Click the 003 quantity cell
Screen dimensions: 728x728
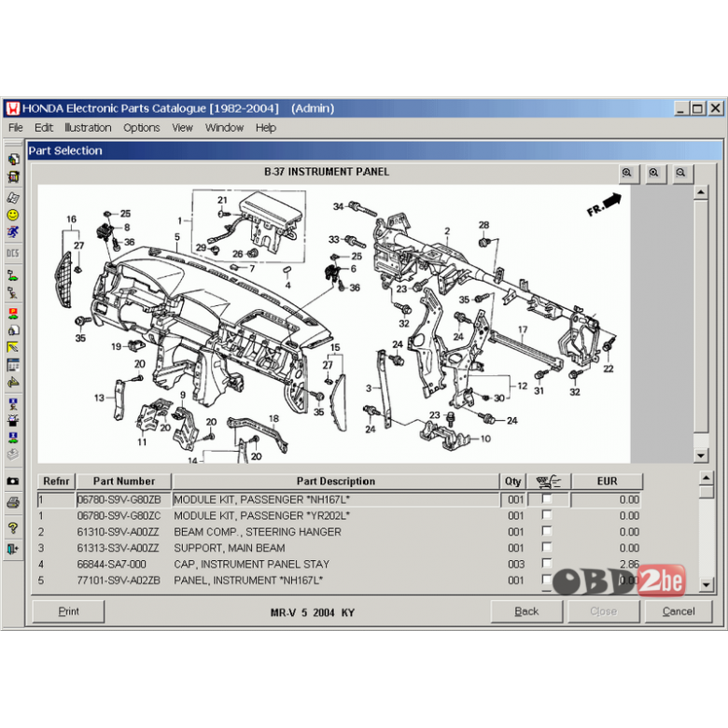515,564
